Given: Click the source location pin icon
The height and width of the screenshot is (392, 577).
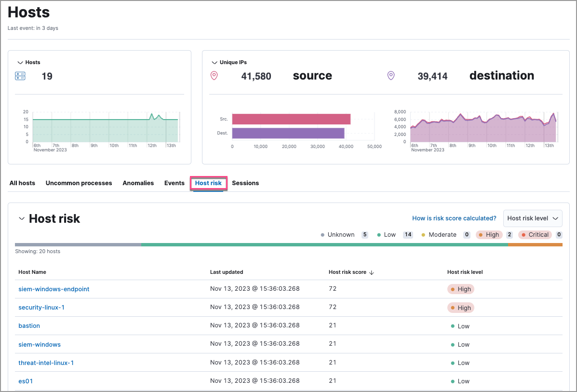Looking at the screenshot, I should coord(214,75).
